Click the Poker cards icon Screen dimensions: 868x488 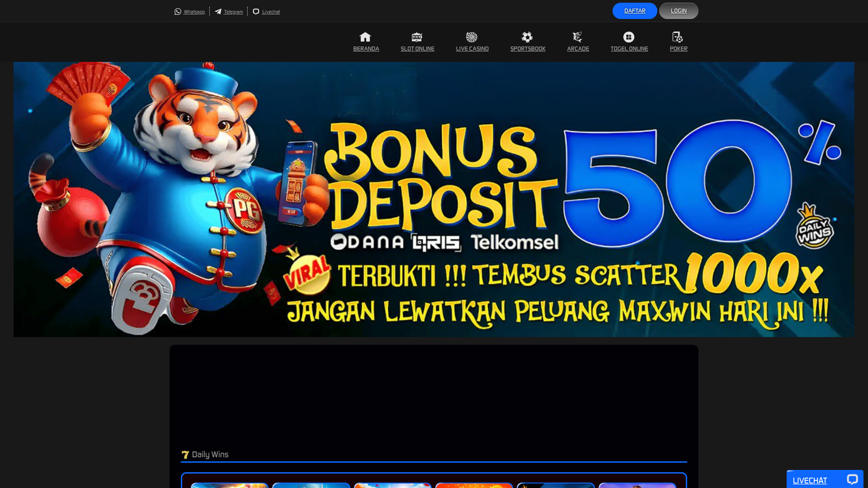tap(678, 37)
